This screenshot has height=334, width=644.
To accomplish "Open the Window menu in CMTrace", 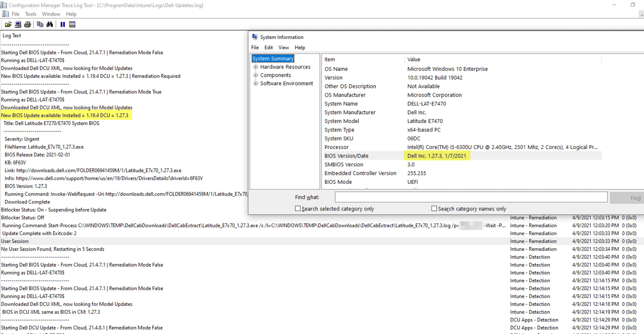I will [x=51, y=14].
